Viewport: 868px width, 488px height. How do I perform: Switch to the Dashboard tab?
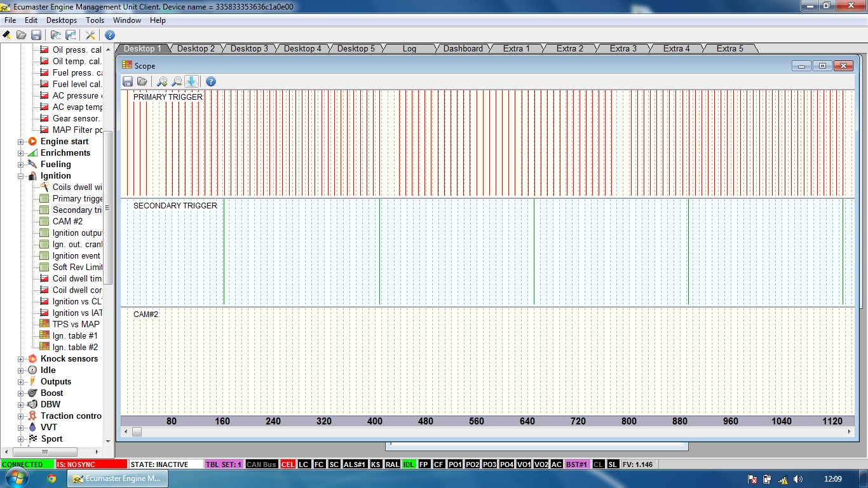click(463, 48)
